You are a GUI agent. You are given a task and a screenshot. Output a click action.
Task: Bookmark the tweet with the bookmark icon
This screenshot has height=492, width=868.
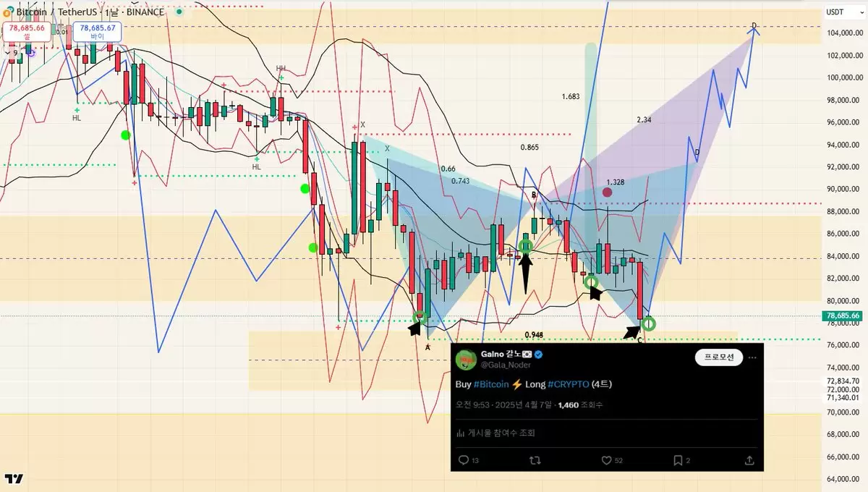click(x=678, y=460)
